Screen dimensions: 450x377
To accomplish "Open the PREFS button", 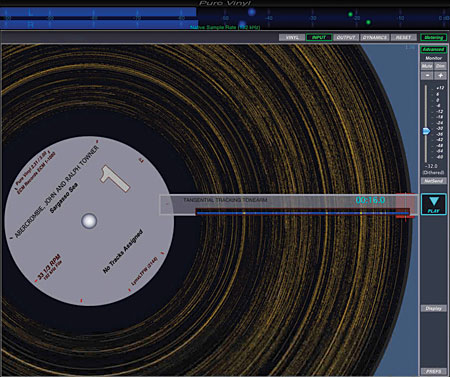I will coord(433,371).
